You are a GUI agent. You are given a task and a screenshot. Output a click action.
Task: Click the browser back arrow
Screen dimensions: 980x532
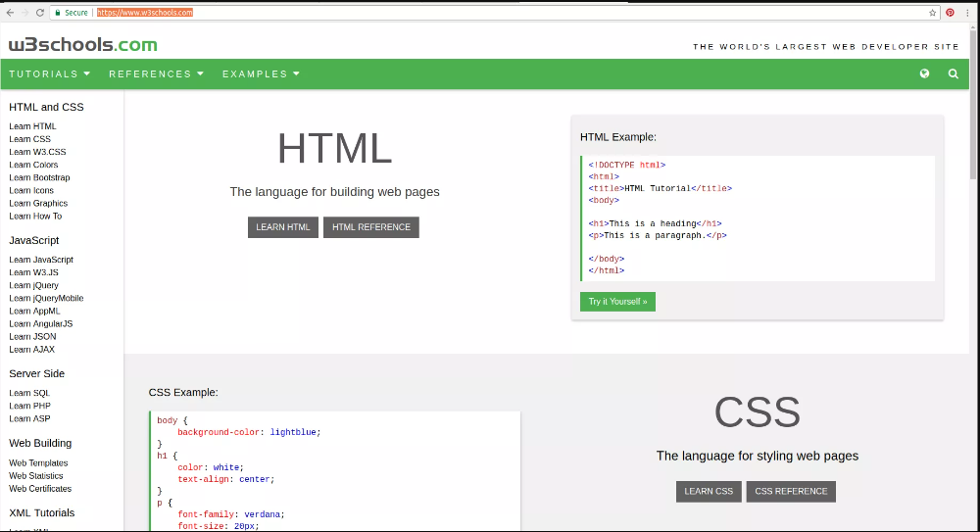[10, 13]
